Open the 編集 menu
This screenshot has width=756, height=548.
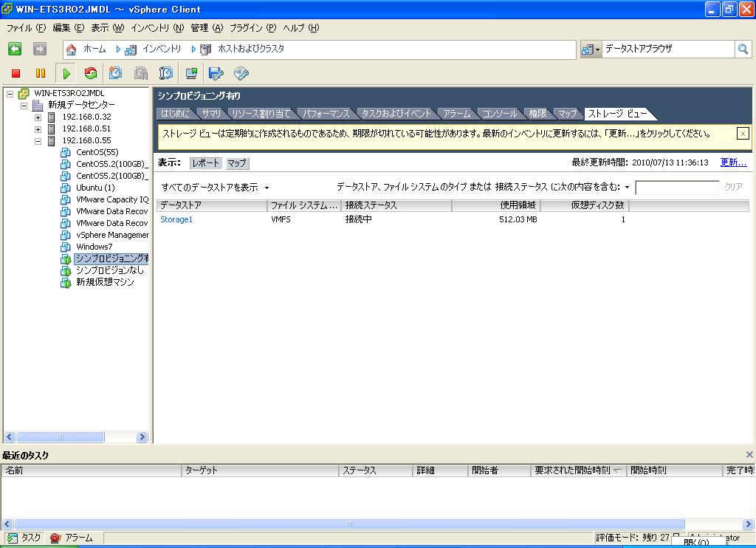68,28
